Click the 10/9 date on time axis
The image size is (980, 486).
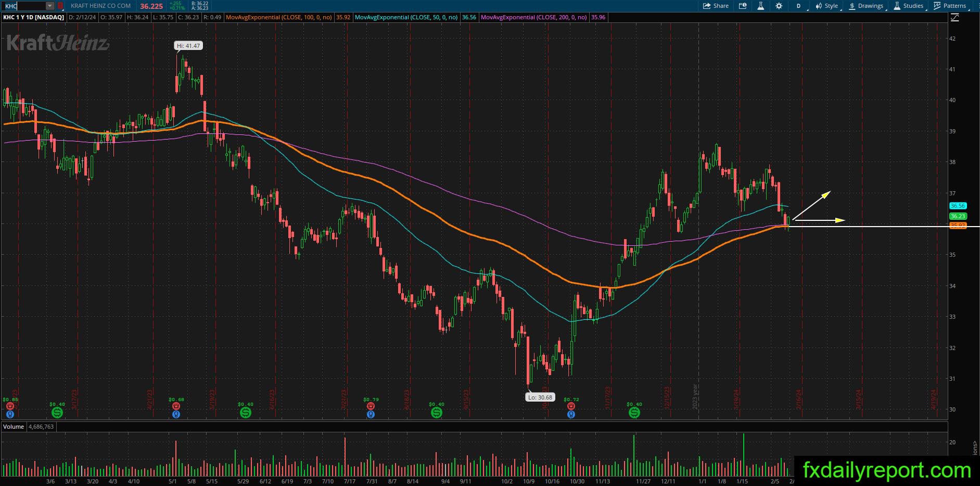529,481
